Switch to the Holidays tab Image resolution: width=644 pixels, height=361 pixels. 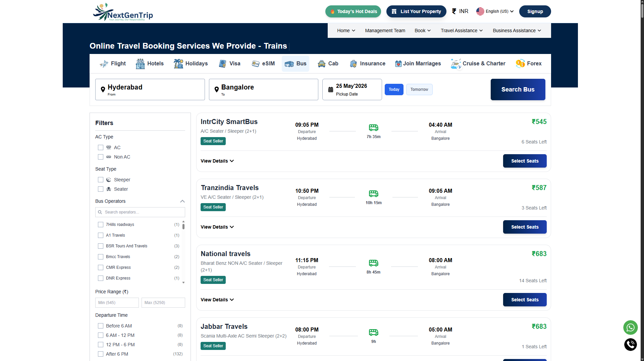click(191, 64)
